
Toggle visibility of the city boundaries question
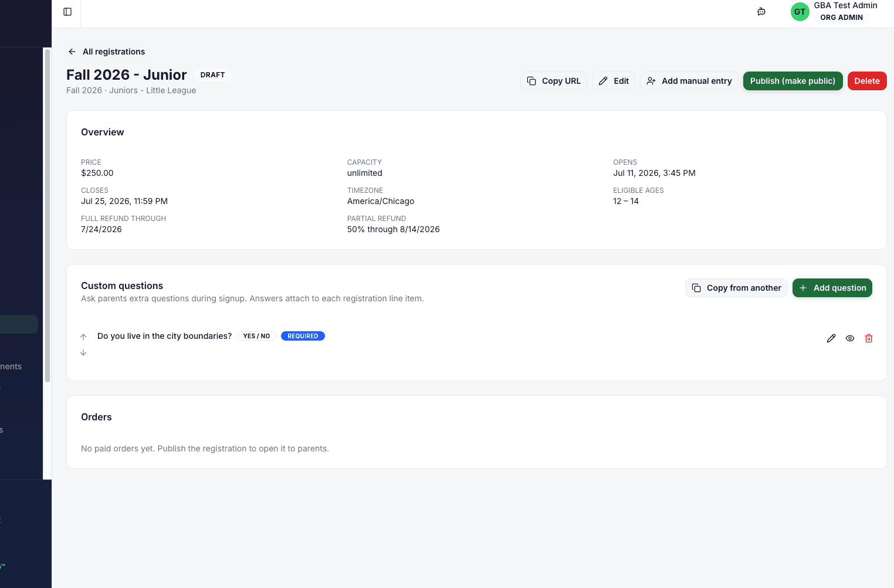tap(850, 338)
